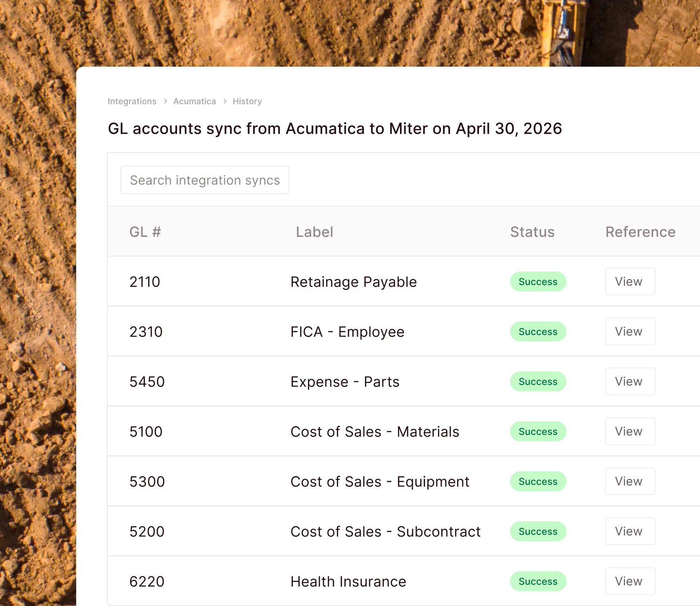The width and height of the screenshot is (700, 606).
Task: Click chevron between Acumatica and History
Action: 225,101
